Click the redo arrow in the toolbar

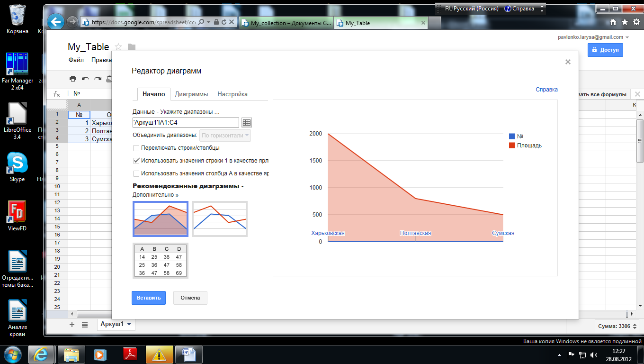coord(98,79)
